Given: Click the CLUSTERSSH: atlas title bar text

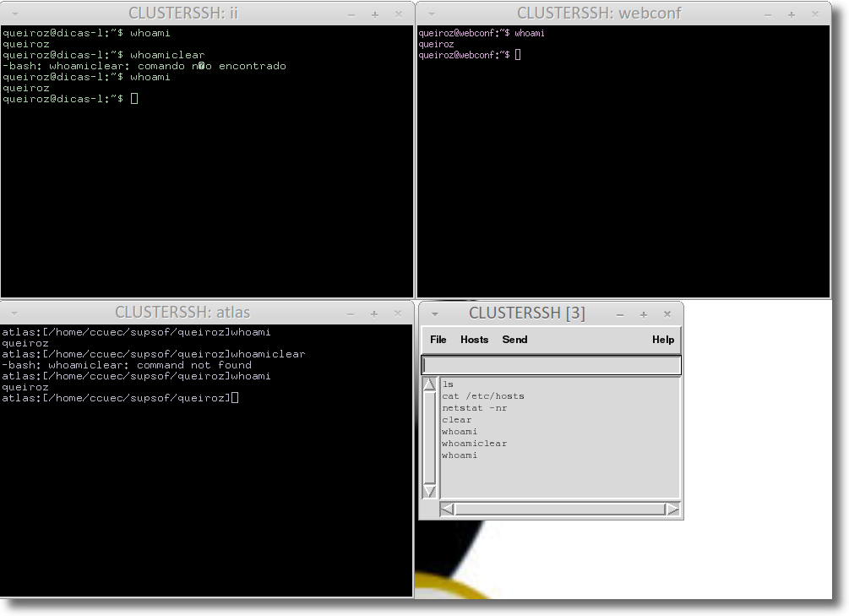Looking at the screenshot, I should [x=182, y=313].
